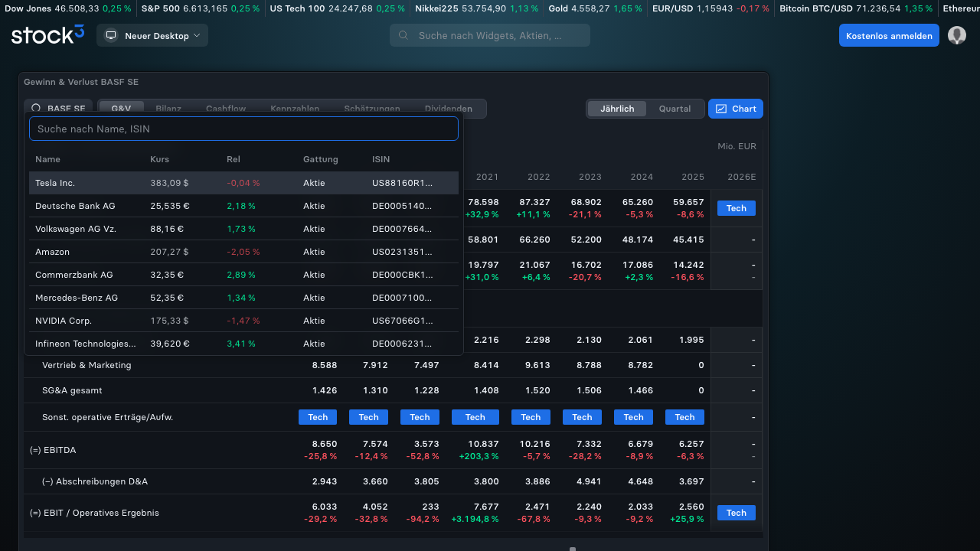Open the Schätzungen tab
Image resolution: width=980 pixels, height=551 pixels.
coord(372,109)
